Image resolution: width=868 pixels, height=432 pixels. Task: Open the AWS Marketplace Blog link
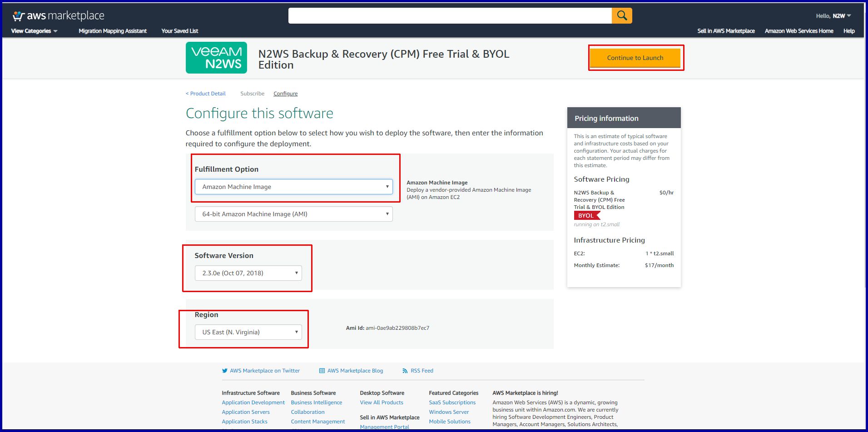pyautogui.click(x=355, y=371)
